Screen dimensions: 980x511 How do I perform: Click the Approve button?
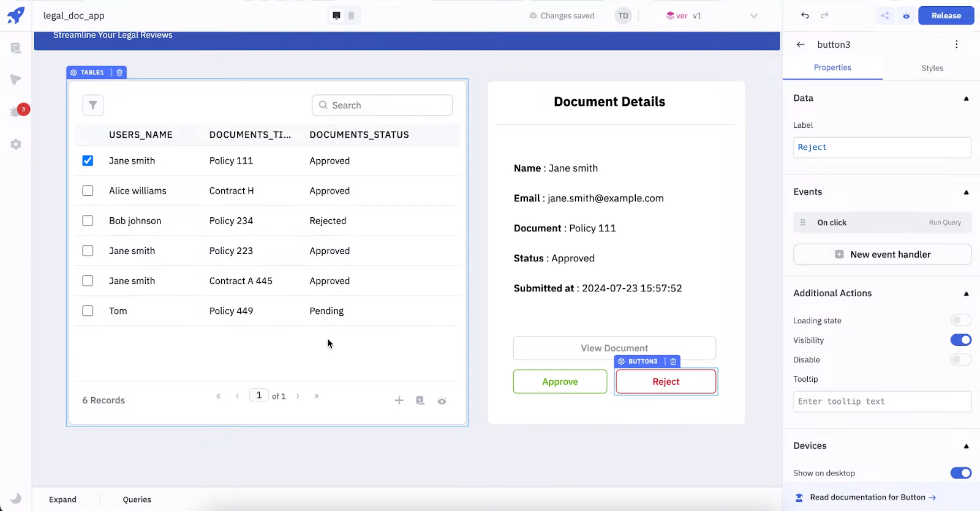[560, 381]
